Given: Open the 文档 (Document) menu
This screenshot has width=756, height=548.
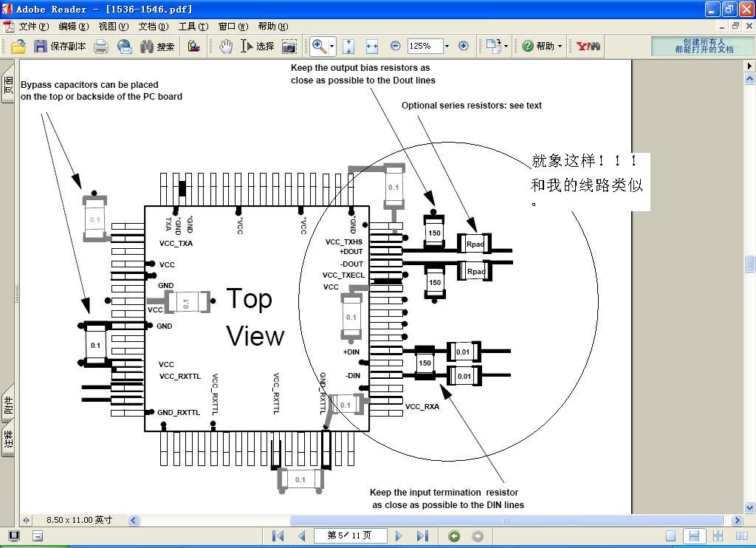Looking at the screenshot, I should [154, 27].
